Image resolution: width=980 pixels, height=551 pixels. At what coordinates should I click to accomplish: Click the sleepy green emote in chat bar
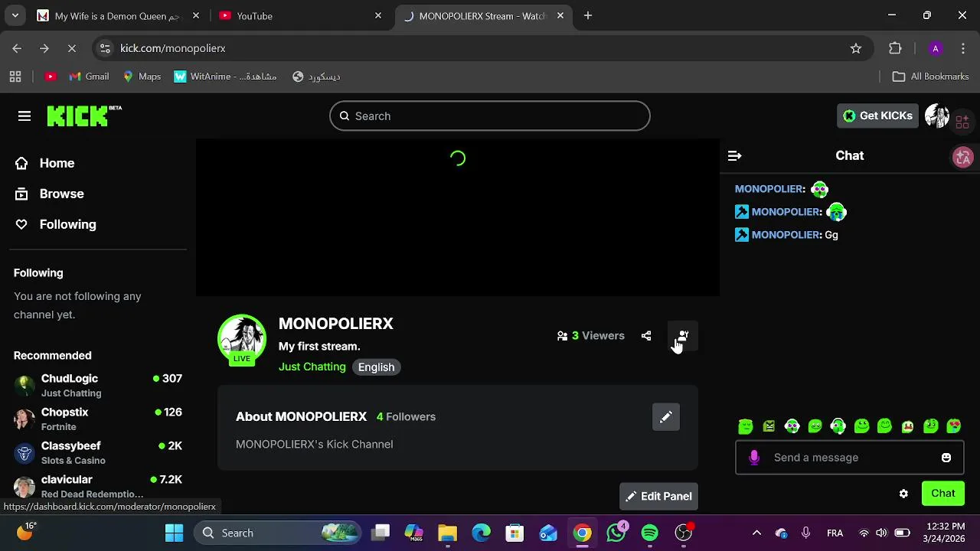[746, 426]
